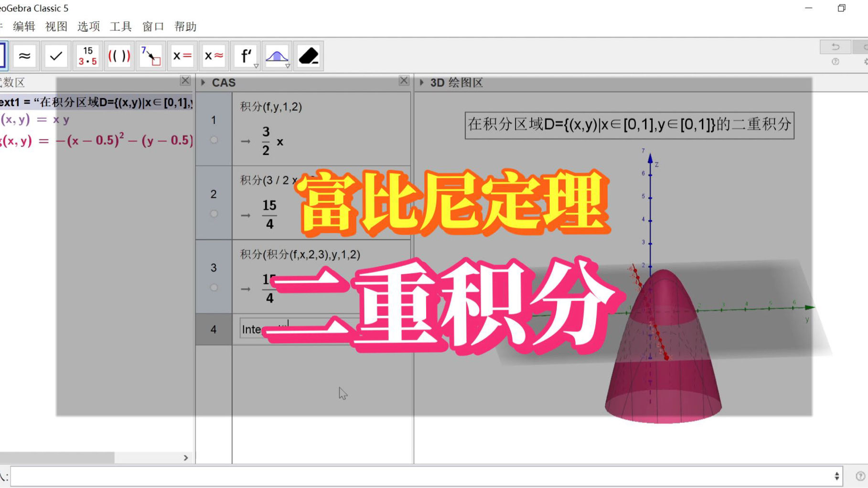Open the Derivative tool dropdown arrow

[256, 65]
